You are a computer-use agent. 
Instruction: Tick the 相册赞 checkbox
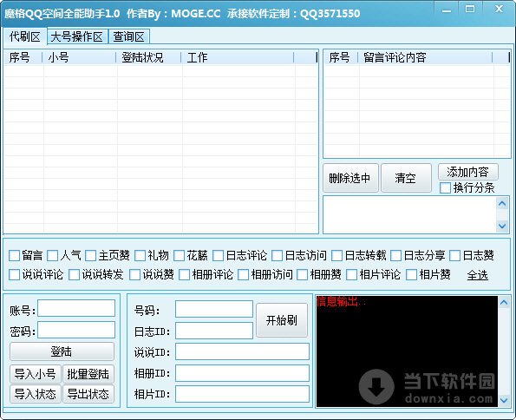[303, 275]
